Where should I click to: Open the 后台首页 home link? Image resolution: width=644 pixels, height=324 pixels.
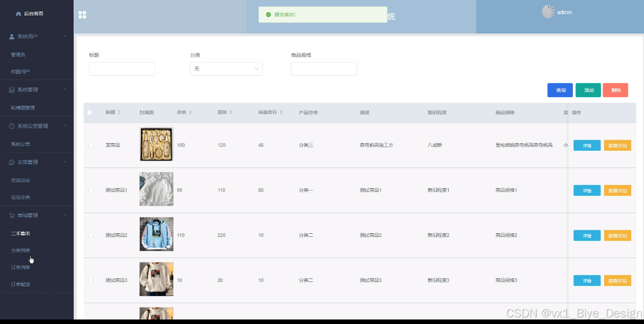click(29, 14)
